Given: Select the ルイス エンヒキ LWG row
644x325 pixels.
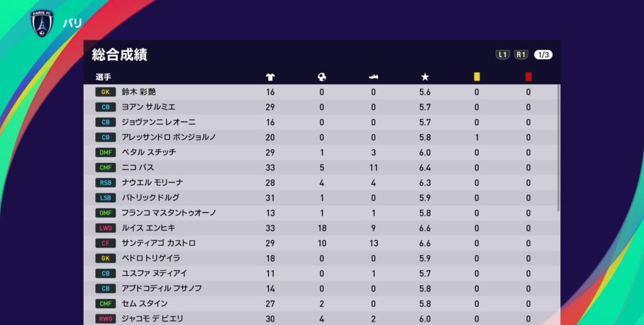Looking at the screenshot, I should [x=321, y=229].
